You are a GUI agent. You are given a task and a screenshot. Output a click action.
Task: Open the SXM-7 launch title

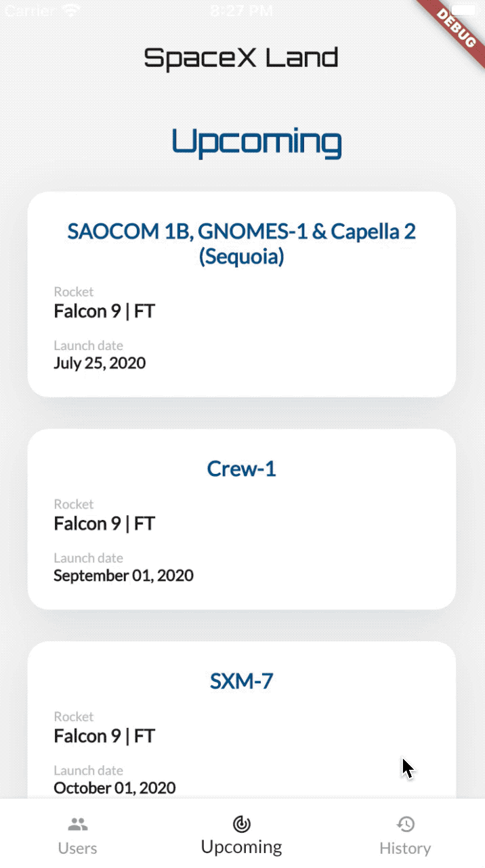coord(242,681)
